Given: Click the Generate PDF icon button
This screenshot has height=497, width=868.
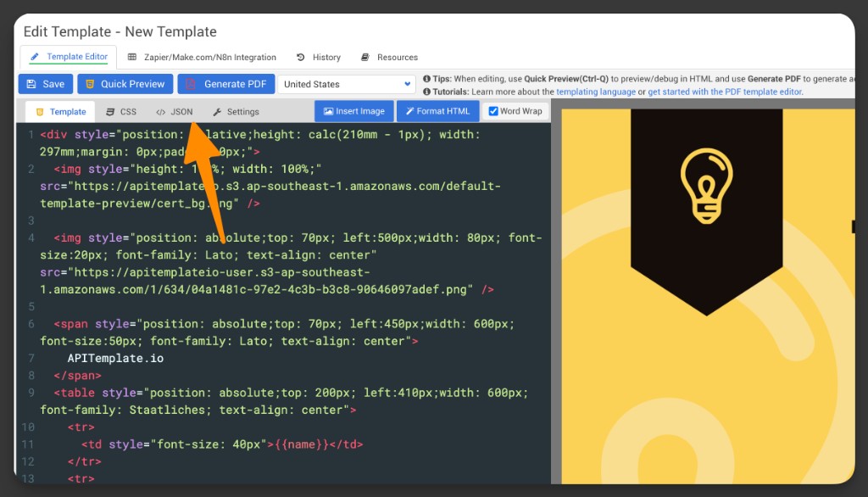Looking at the screenshot, I should 190,84.
